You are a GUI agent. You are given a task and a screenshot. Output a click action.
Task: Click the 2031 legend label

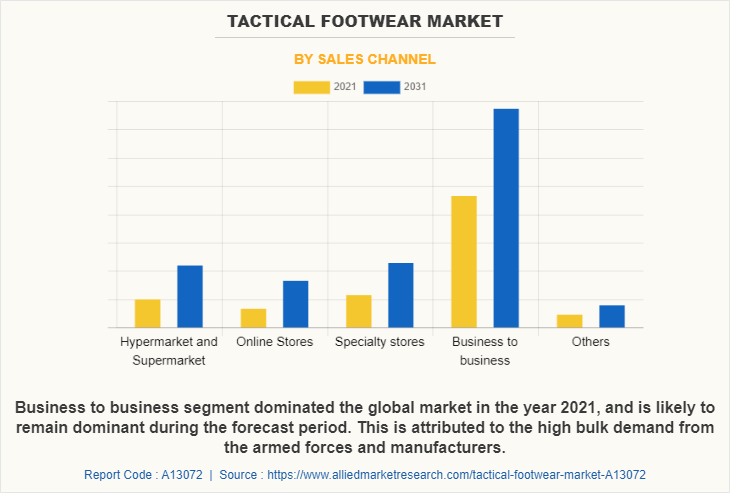[x=415, y=87]
